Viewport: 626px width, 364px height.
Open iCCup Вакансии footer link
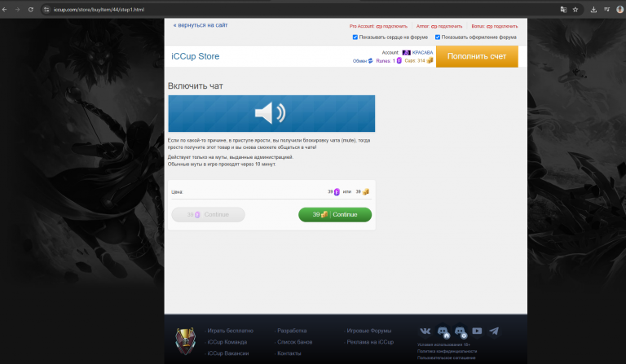[x=228, y=353]
